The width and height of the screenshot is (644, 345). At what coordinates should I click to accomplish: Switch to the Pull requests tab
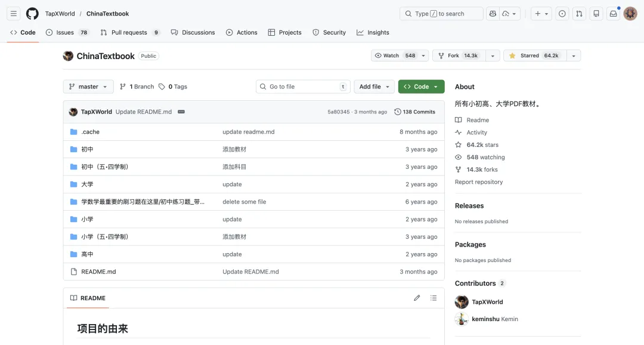point(130,32)
